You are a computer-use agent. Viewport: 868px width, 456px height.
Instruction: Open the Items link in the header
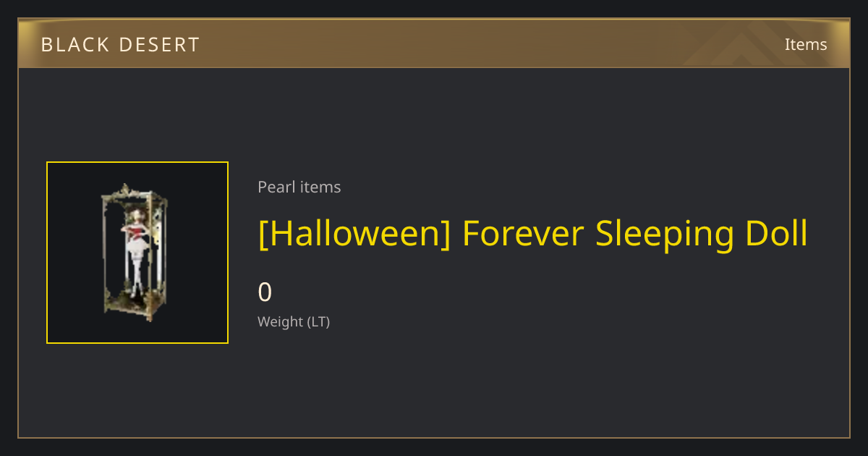(806, 44)
